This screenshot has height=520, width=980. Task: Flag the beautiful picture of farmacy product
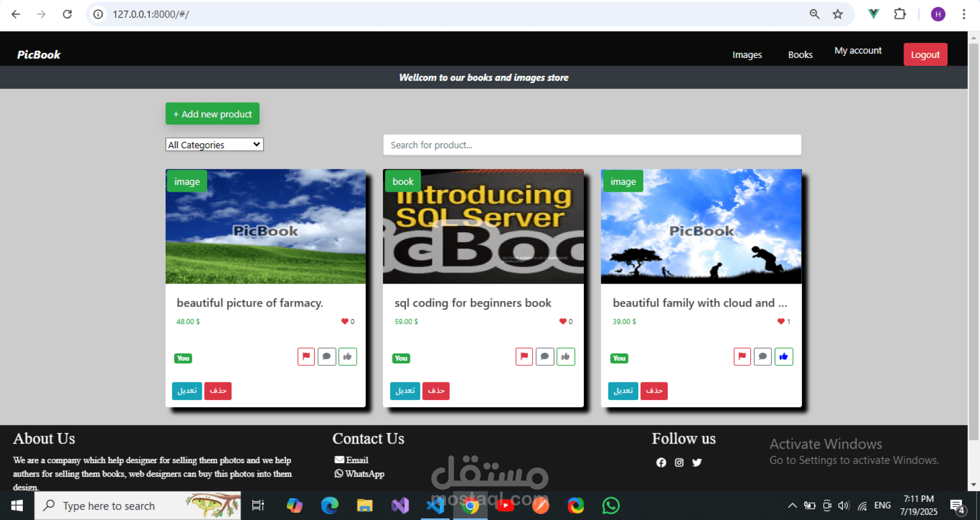[x=306, y=356]
